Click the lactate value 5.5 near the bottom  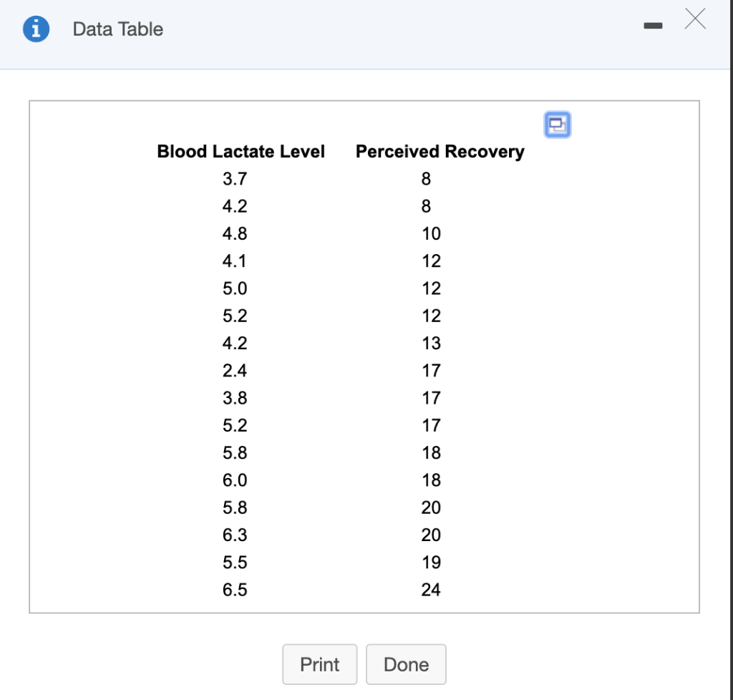click(x=235, y=562)
